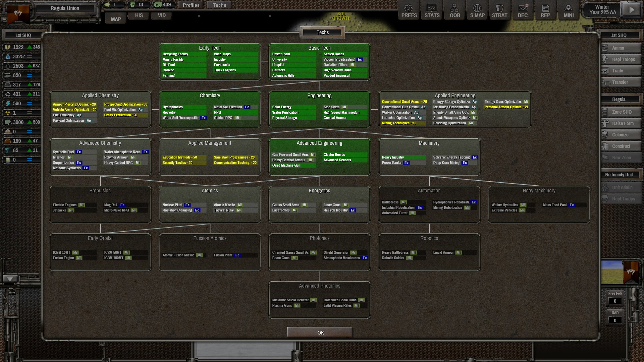Select the Cross-Fertilization research
644x362 pixels.
(125, 115)
